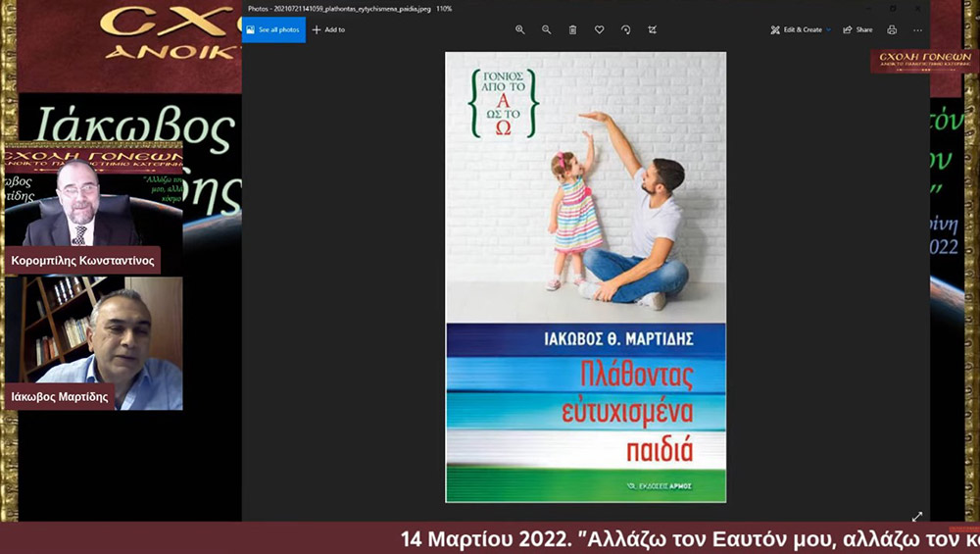The image size is (980, 554).
Task: Print the photo with printer icon
Action: click(x=892, y=29)
